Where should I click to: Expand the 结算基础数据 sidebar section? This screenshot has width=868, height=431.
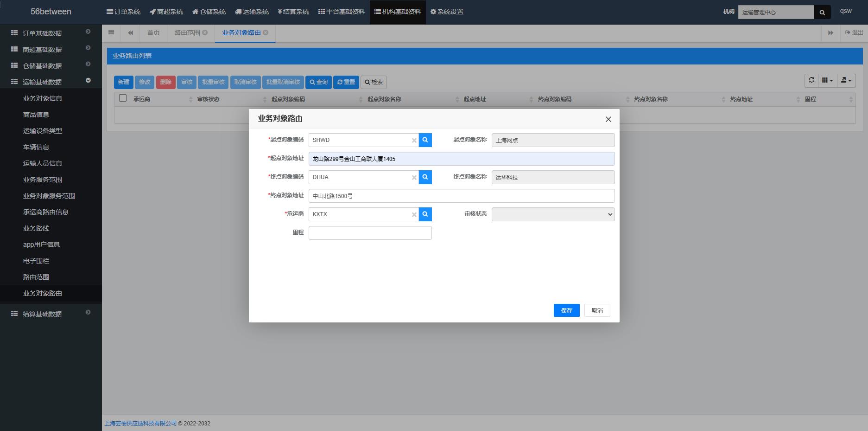51,314
